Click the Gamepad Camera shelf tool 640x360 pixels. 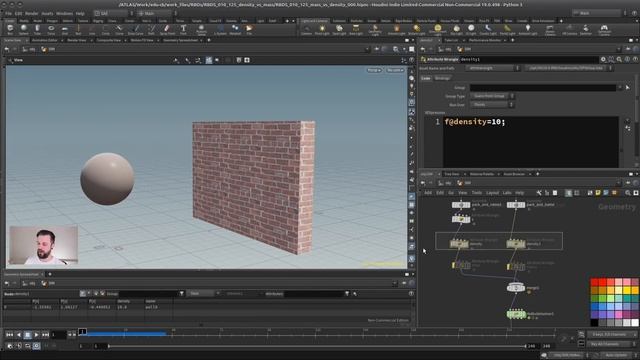click(x=604, y=29)
